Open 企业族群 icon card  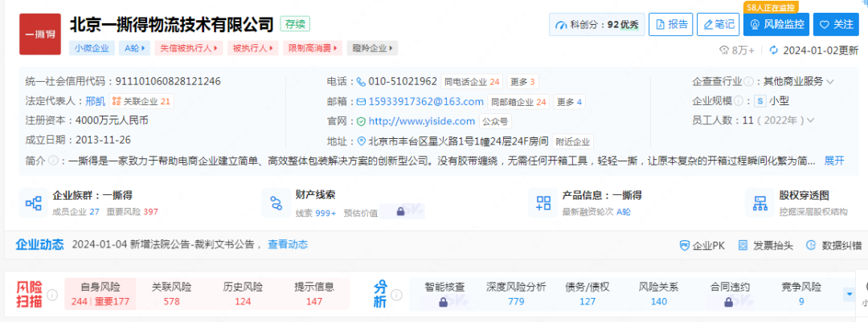(x=34, y=202)
